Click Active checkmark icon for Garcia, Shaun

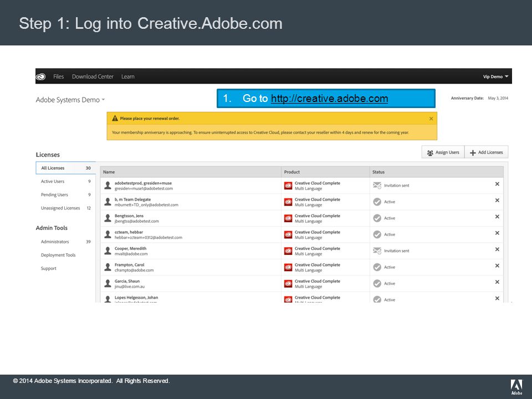click(377, 283)
